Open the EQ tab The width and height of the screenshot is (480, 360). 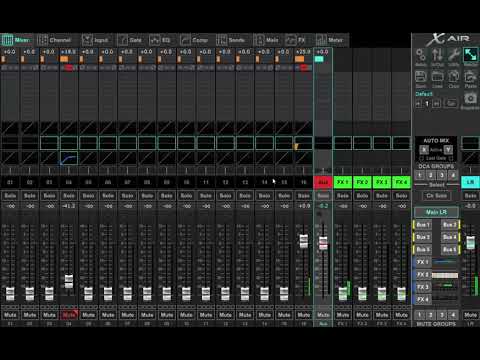click(x=161, y=40)
